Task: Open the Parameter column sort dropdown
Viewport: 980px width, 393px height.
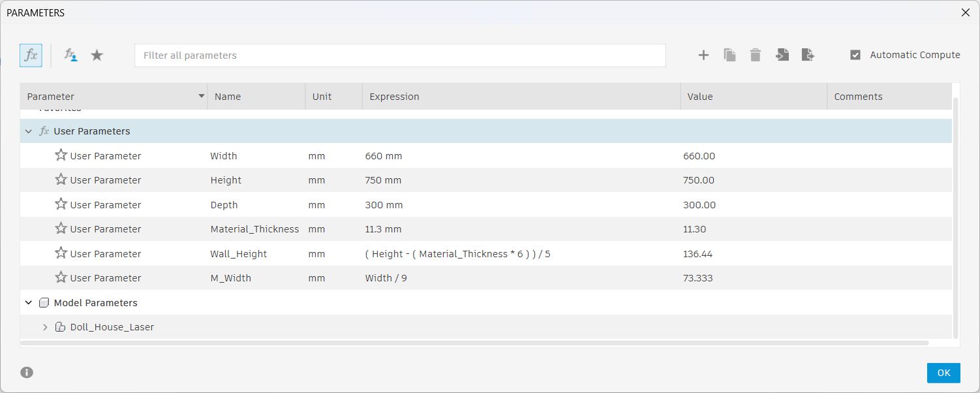Action: (x=201, y=96)
